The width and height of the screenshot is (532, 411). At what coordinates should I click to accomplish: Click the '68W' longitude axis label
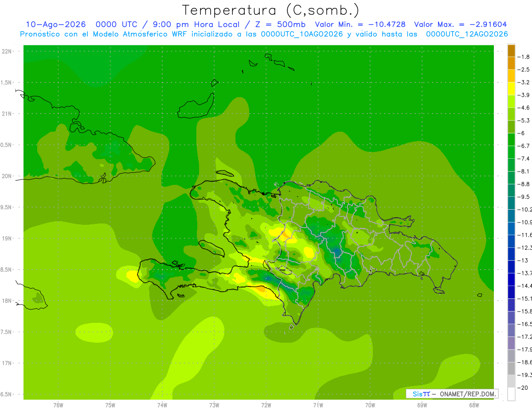(x=474, y=405)
